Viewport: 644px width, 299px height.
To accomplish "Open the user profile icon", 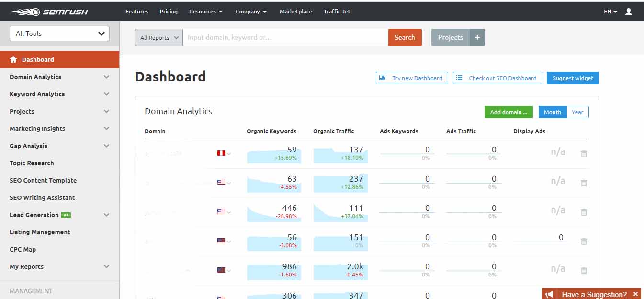I will click(629, 11).
